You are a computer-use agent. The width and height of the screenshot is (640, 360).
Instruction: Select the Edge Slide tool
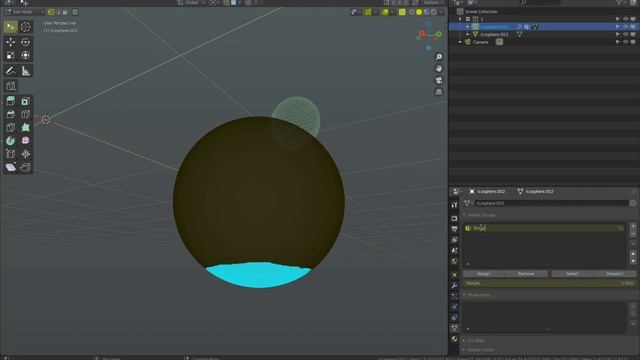[x=11, y=154]
